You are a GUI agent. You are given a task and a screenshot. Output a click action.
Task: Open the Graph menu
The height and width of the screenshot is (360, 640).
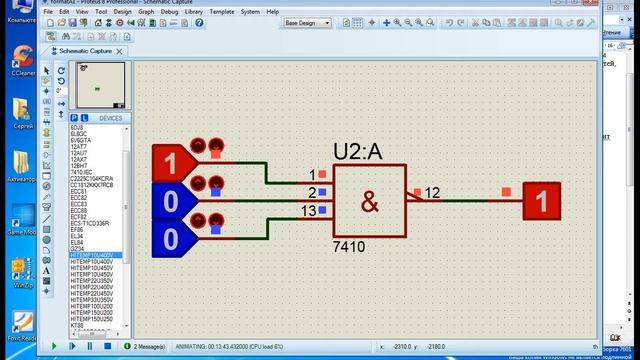pos(146,11)
